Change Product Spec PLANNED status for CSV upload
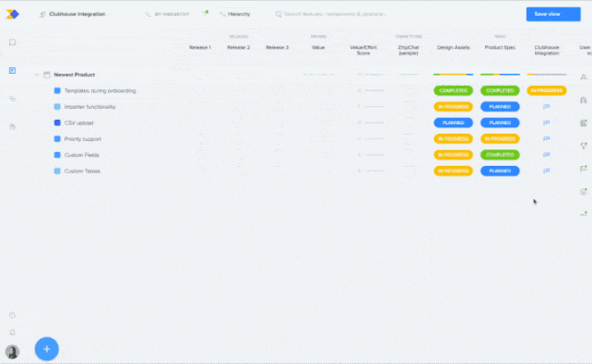This screenshot has height=364, width=592. click(500, 123)
